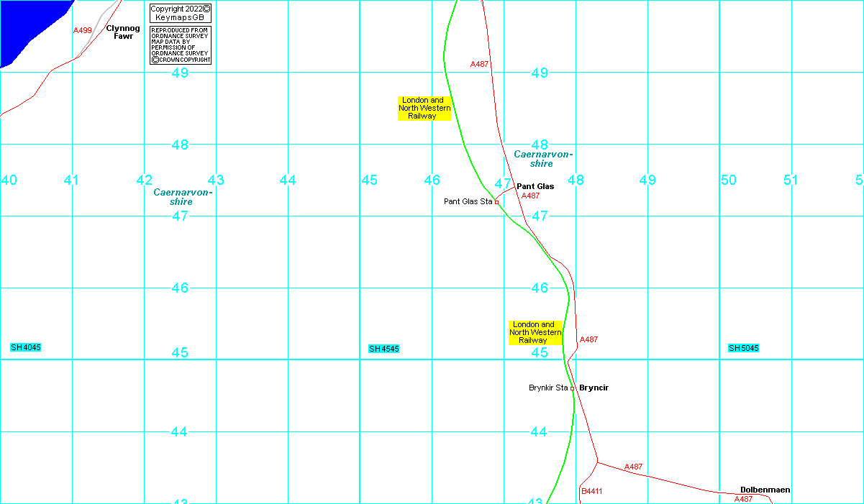Click the Copyright 2022 KeymapsGB box
This screenshot has width=864, height=504.
(180, 13)
